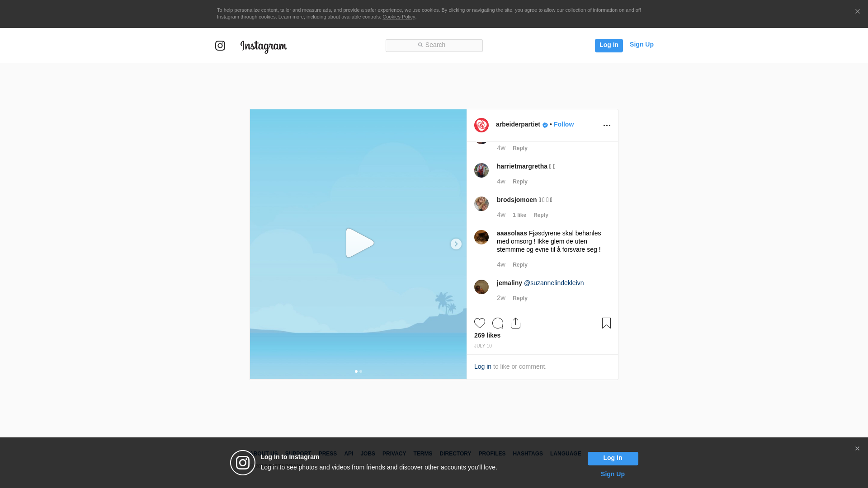Click the share post icon
The width and height of the screenshot is (868, 488).
coord(515,323)
